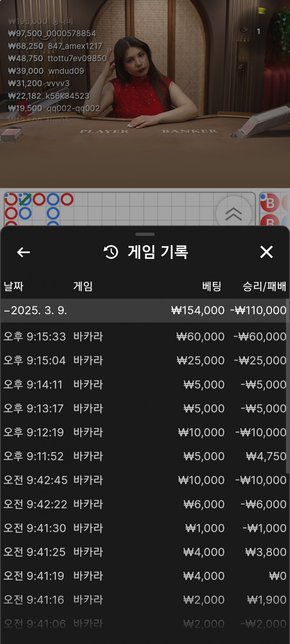Tap the green-slashed blue circle in bead road
Screen dimensions: 290x644
25,200
